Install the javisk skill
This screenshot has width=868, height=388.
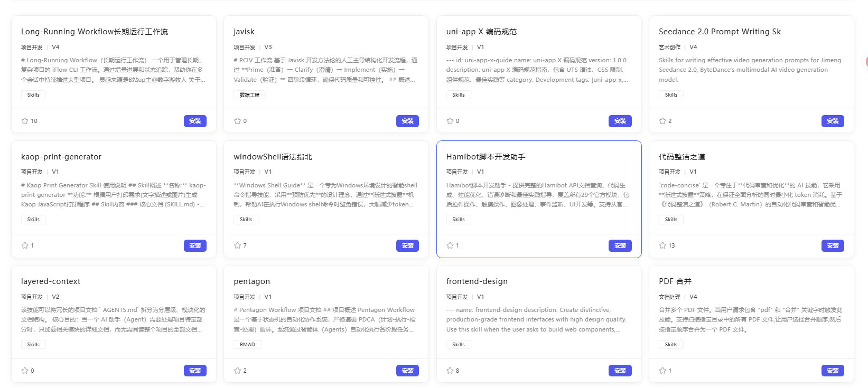coord(407,121)
